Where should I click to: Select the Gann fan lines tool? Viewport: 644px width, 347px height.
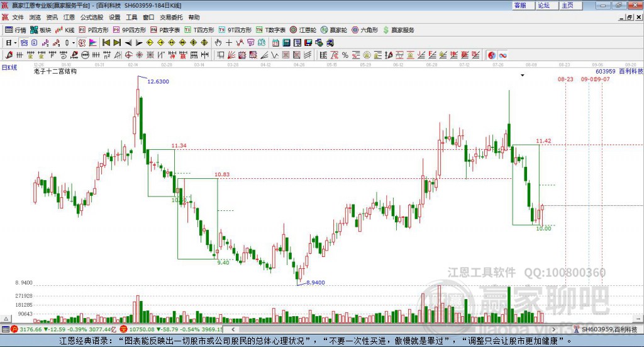[231, 55]
